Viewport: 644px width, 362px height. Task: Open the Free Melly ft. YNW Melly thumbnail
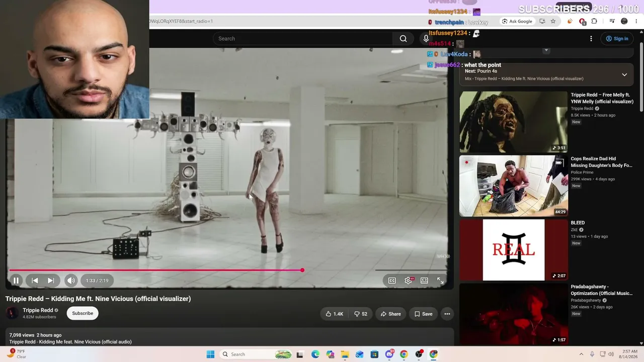pos(513,122)
